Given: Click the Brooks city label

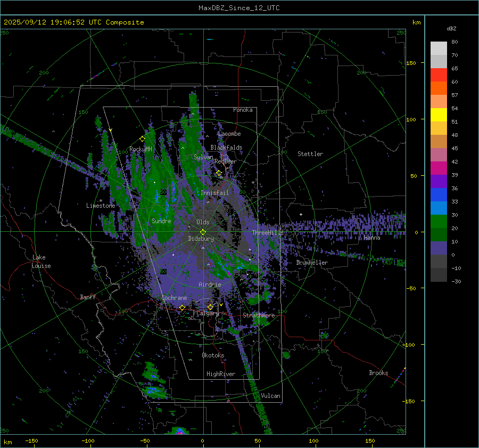Looking at the screenshot, I should tap(378, 373).
